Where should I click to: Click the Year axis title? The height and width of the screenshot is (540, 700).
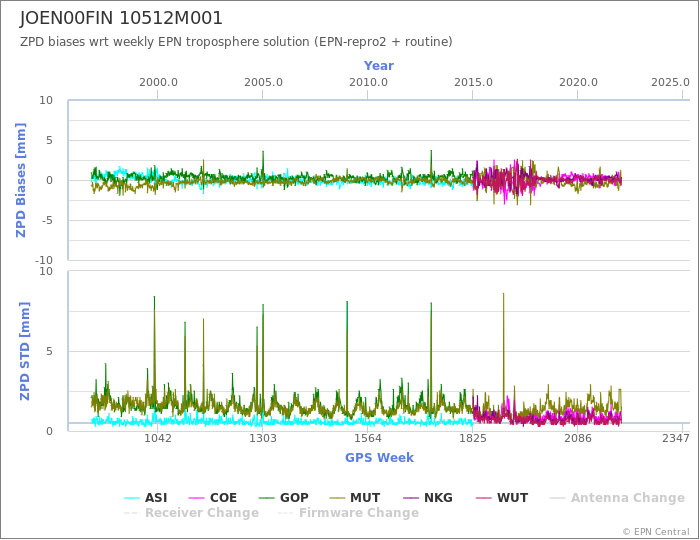pos(379,66)
